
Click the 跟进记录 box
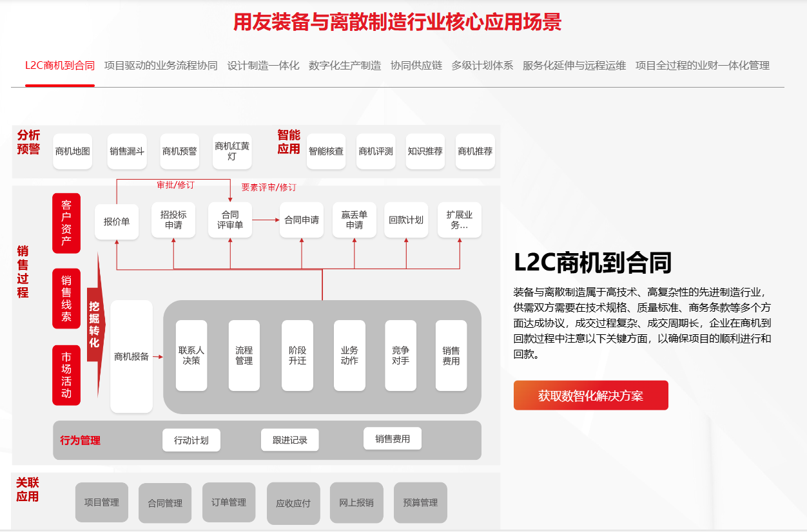290,440
